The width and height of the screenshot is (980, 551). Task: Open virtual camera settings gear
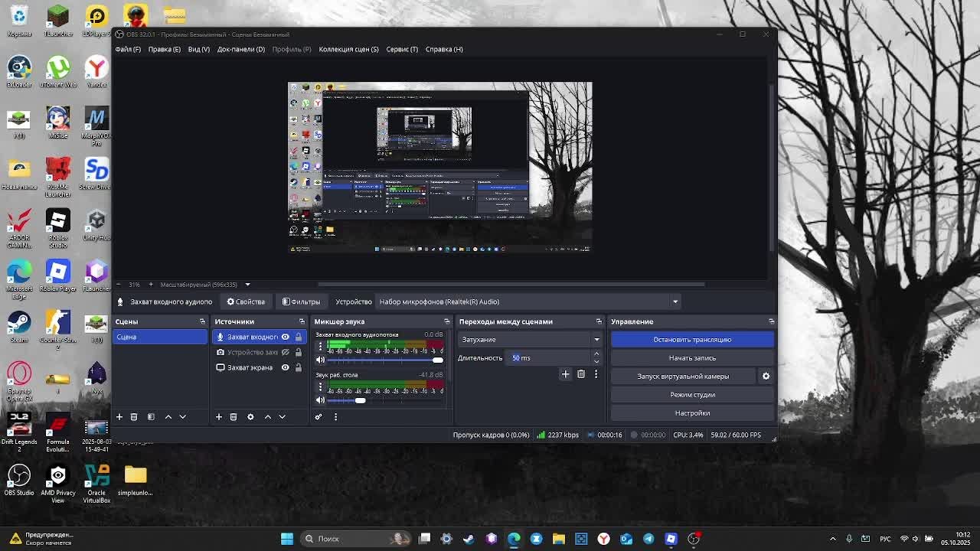766,377
